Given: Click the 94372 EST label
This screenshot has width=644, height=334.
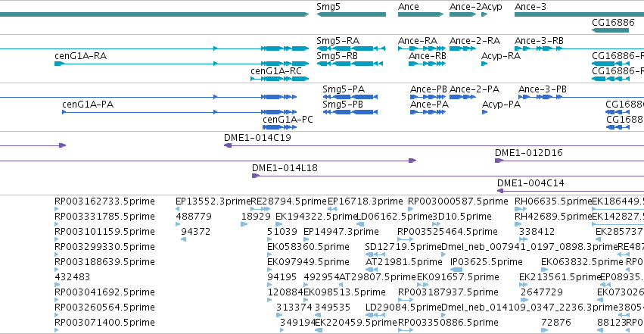Looking at the screenshot, I should tap(195, 232).
